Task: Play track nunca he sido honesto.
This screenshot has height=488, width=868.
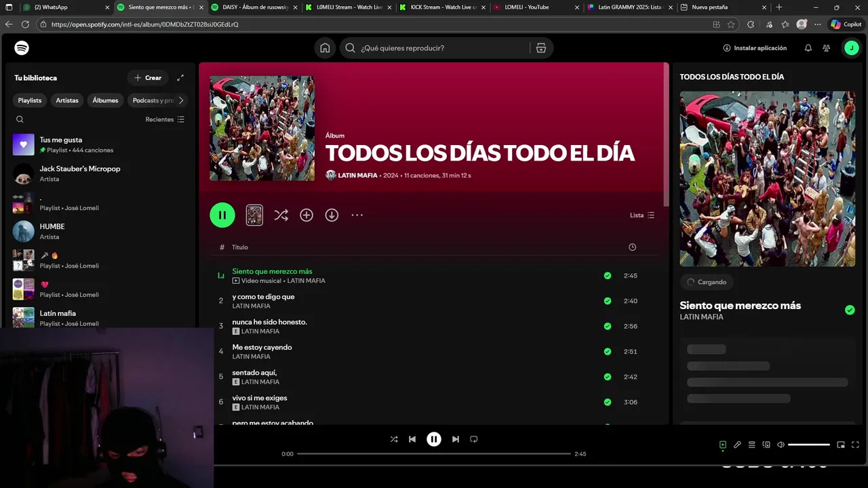Action: click(220, 326)
